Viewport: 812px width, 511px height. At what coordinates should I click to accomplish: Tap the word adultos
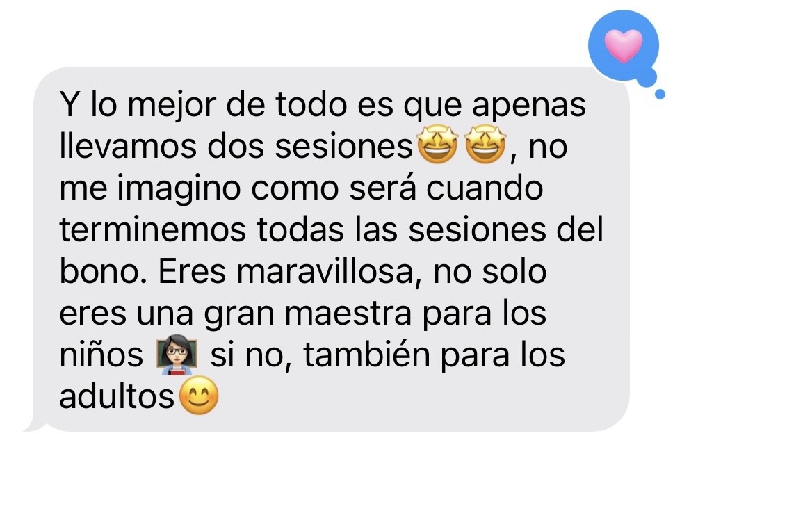(117, 396)
